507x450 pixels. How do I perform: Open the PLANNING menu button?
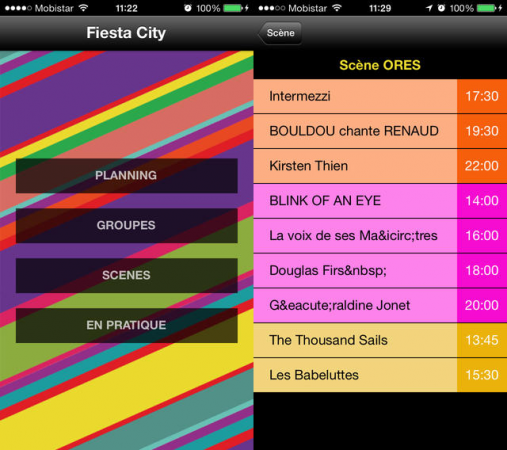point(127,176)
